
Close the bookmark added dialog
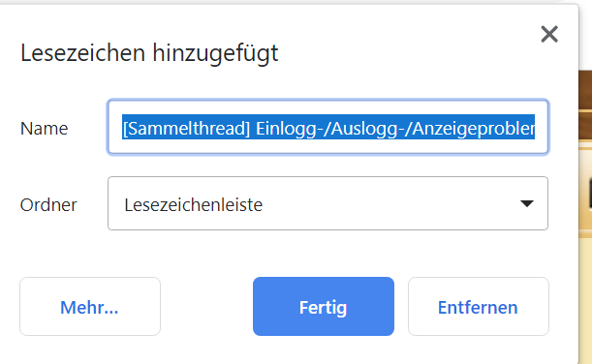pos(549,34)
